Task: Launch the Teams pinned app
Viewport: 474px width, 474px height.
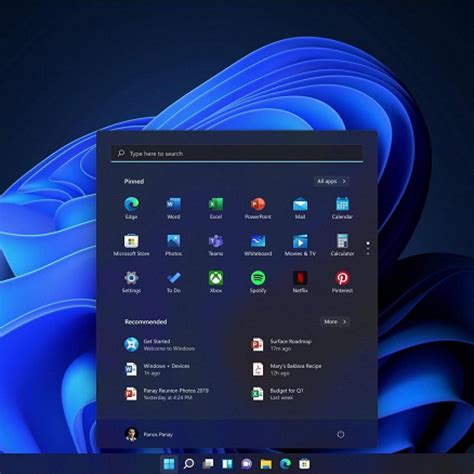Action: tap(216, 245)
